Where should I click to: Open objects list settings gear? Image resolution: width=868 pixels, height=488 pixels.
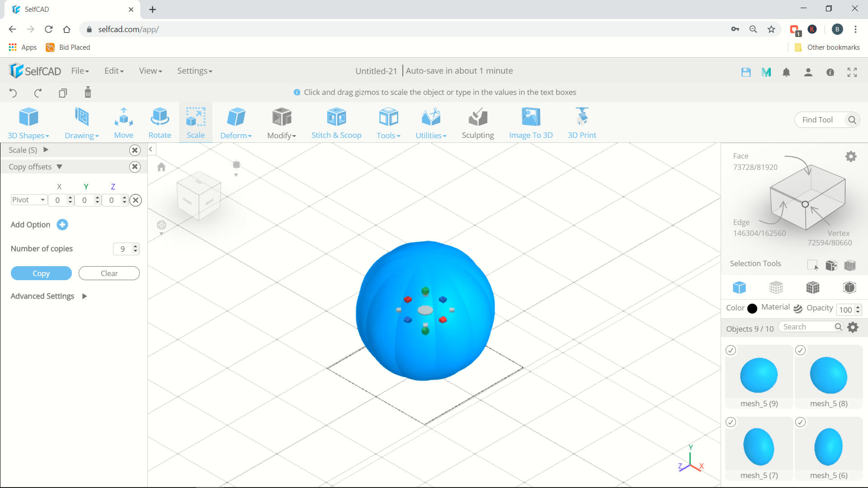coord(853,327)
